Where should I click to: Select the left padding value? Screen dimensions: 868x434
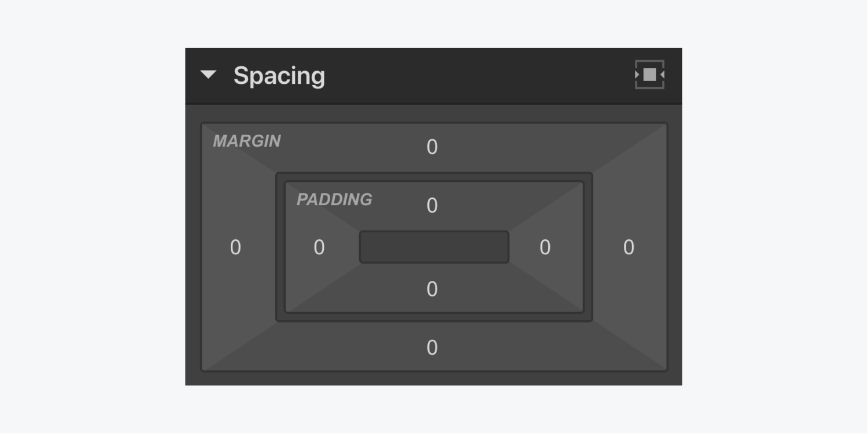click(319, 247)
